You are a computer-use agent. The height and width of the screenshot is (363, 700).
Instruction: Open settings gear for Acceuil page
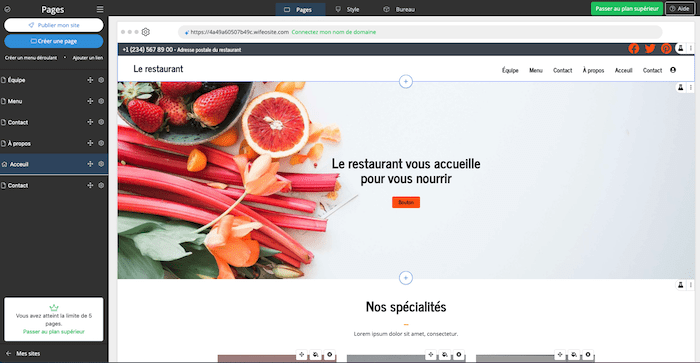click(101, 164)
